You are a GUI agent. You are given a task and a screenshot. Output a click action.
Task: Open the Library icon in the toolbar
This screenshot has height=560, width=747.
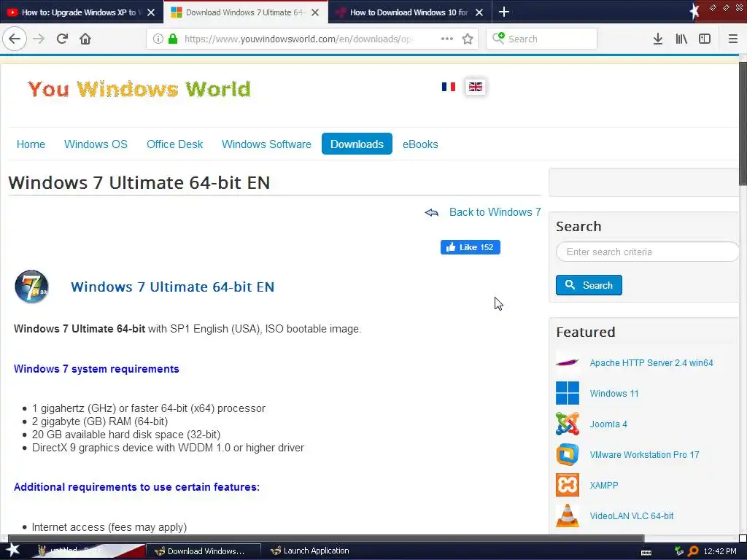pos(681,39)
